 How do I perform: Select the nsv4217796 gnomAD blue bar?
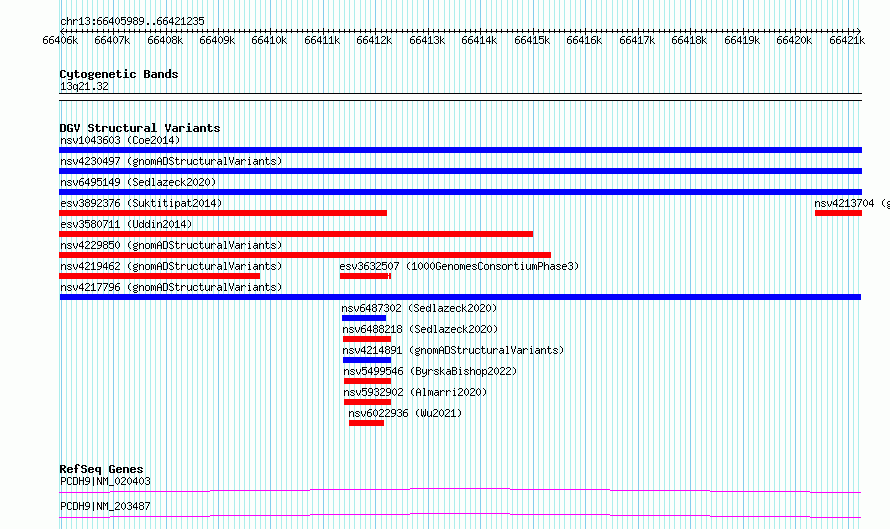tap(460, 297)
